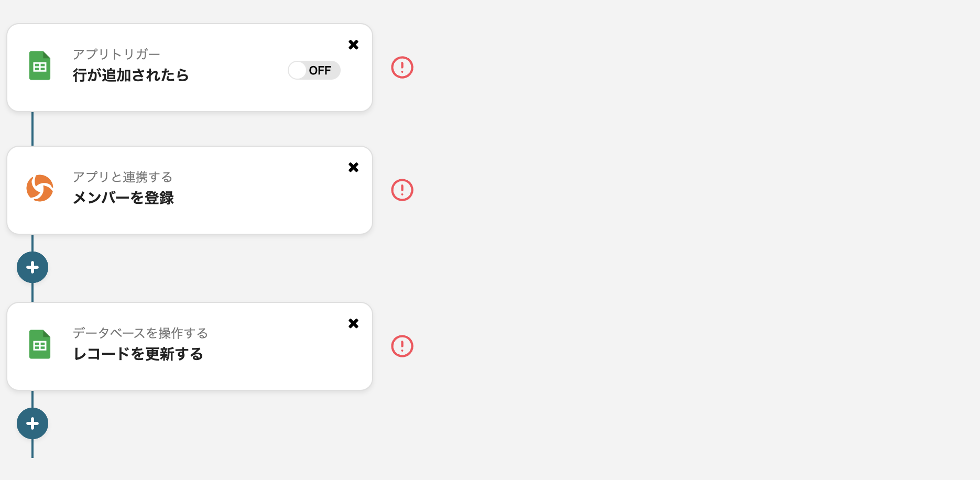Toggle the trigger OFF switch on
This screenshot has width=980, height=480.
pyautogui.click(x=314, y=70)
